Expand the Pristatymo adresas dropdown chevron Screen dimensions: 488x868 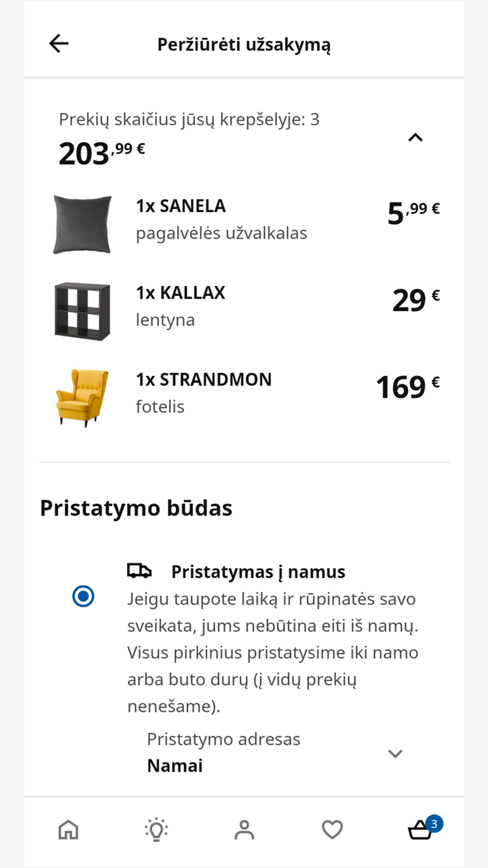pos(395,753)
